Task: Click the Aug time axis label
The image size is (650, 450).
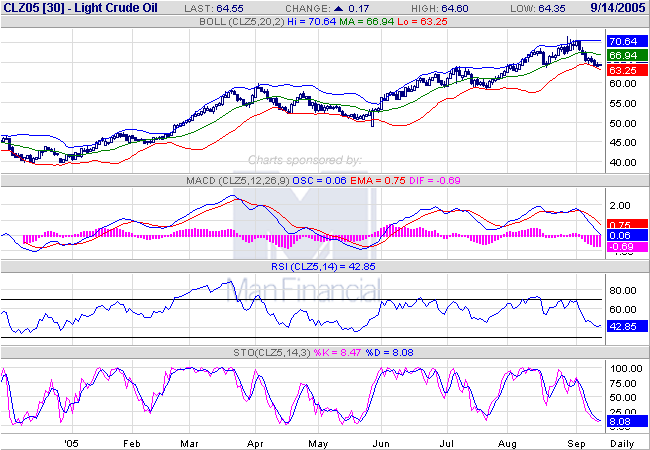Action: (x=507, y=444)
